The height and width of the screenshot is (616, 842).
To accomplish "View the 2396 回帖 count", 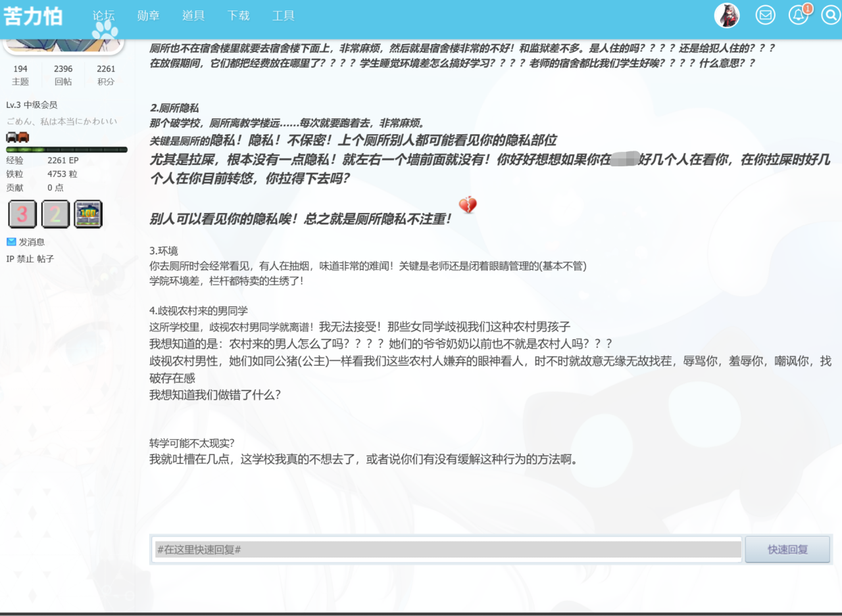I will pos(63,75).
